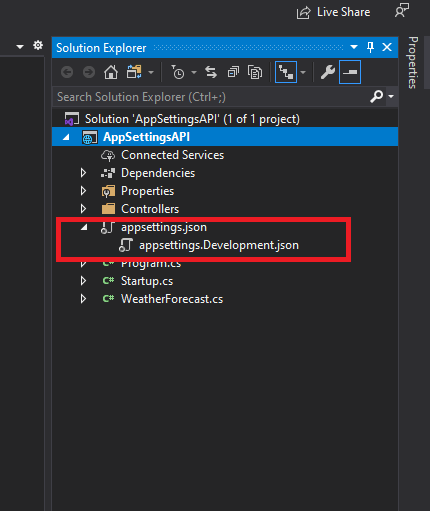Select Startup.cs in the tree
The height and width of the screenshot is (511, 430).
click(x=147, y=281)
